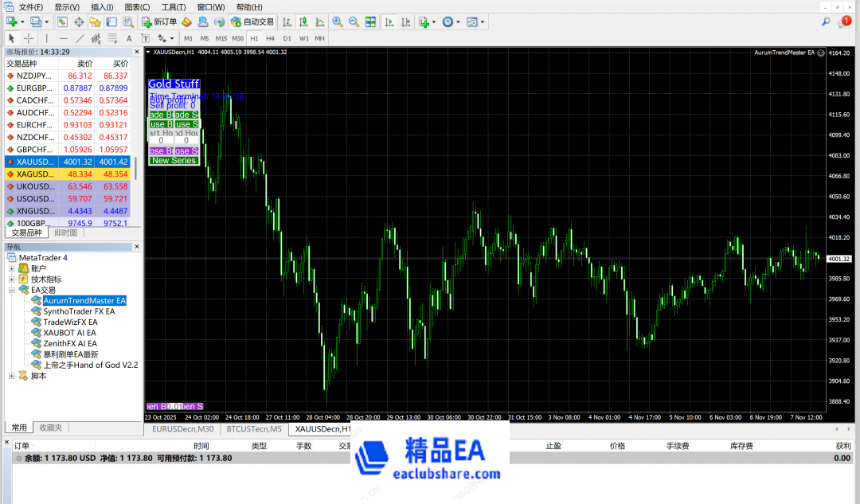Switch to the EURUSDecn,M30 chart tab
860x504 pixels.
point(182,429)
